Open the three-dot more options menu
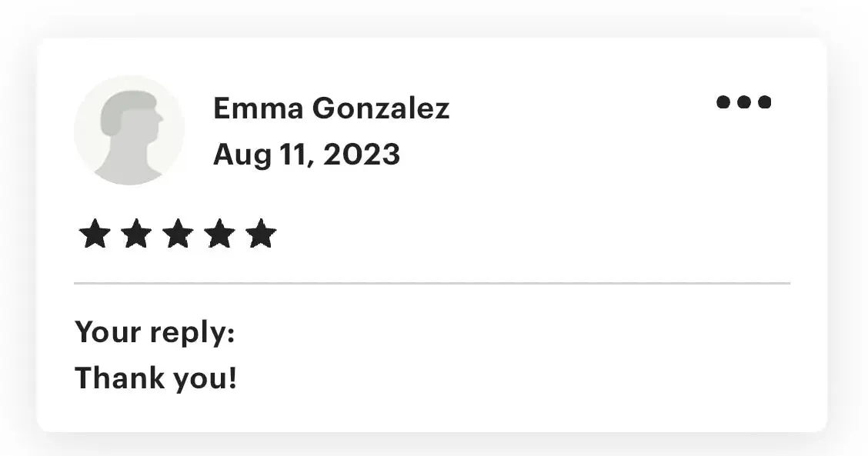 (x=743, y=102)
